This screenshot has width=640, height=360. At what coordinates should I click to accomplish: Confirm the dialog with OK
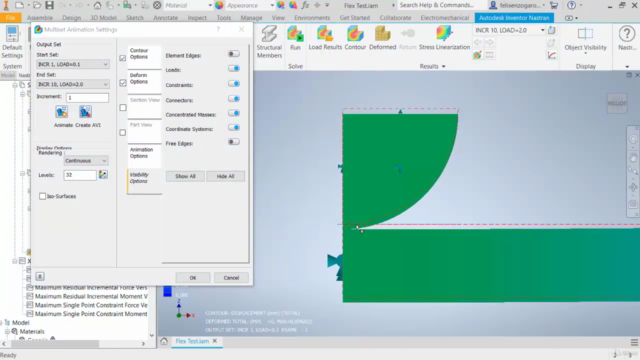pos(193,278)
